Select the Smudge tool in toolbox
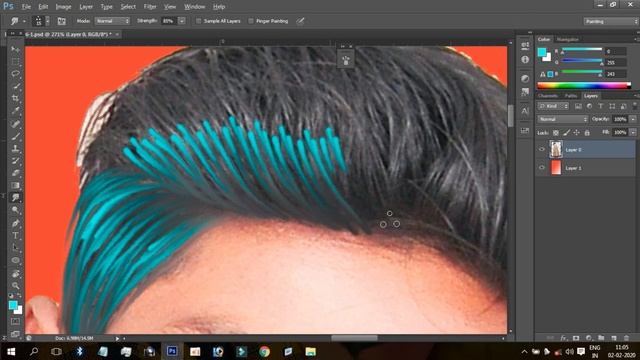Screen dimensions: 640x360 coord(16,198)
